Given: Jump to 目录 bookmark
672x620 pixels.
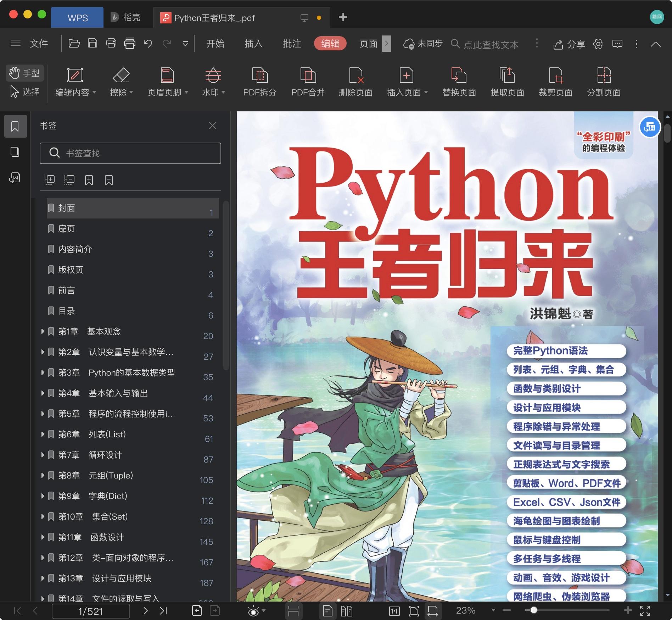Looking at the screenshot, I should [133, 311].
